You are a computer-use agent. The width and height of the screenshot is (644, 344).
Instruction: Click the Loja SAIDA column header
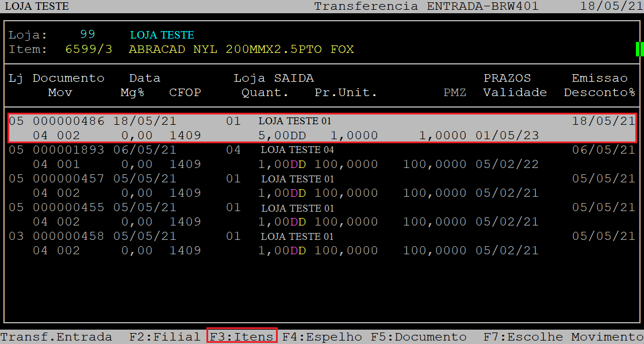pos(273,78)
